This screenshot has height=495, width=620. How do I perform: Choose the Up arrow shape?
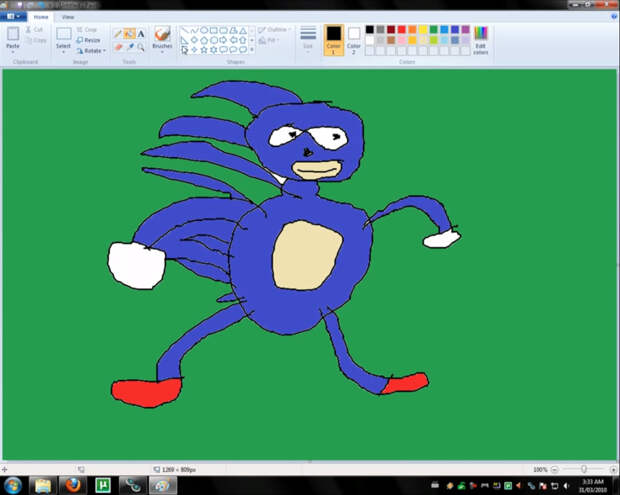coord(243,40)
